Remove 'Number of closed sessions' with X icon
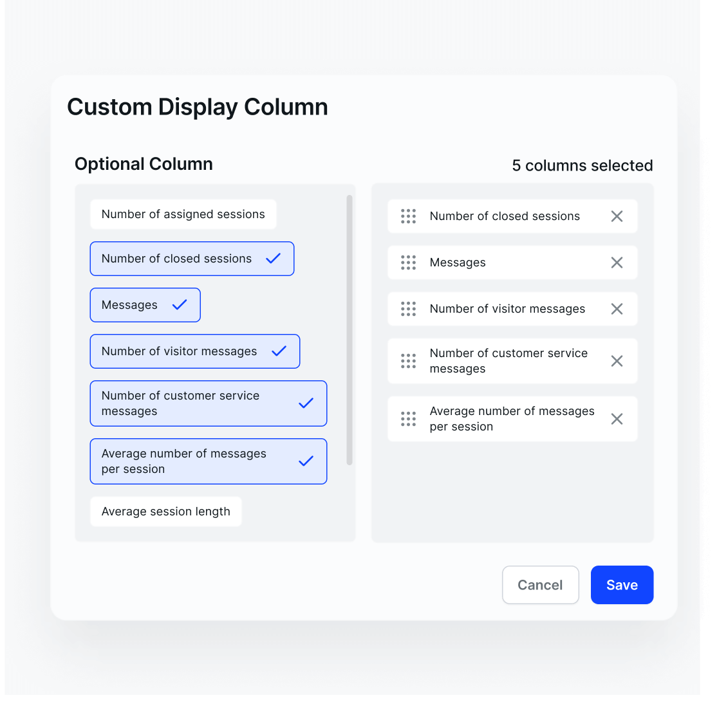The width and height of the screenshot is (728, 702). 617,216
